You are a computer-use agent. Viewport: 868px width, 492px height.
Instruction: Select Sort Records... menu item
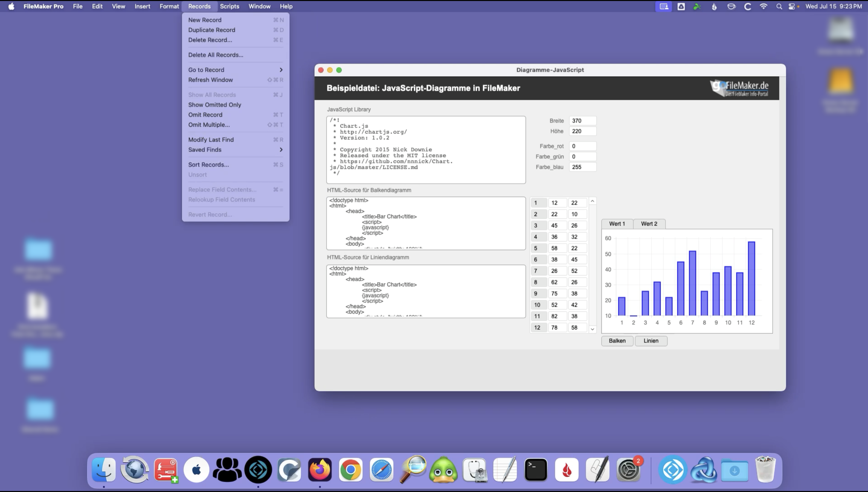tap(235, 165)
